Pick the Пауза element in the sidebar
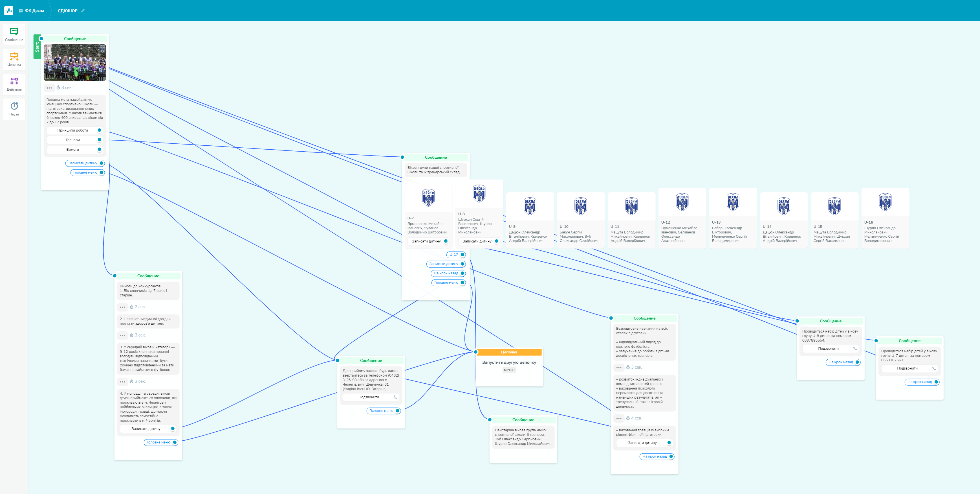 tap(14, 109)
